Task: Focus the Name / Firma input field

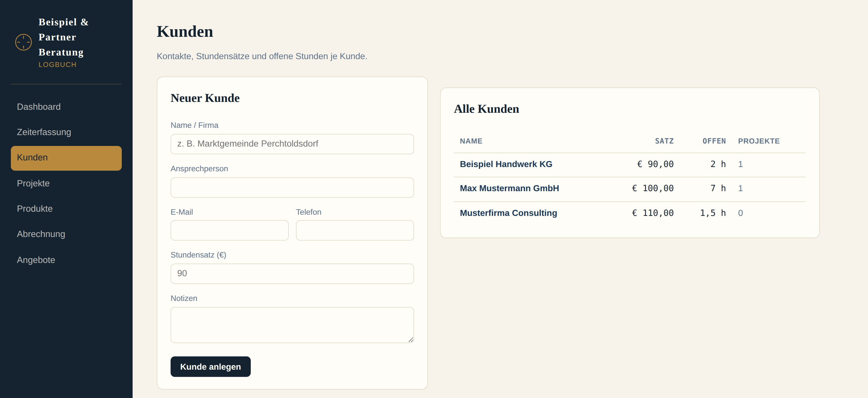Action: tap(292, 144)
